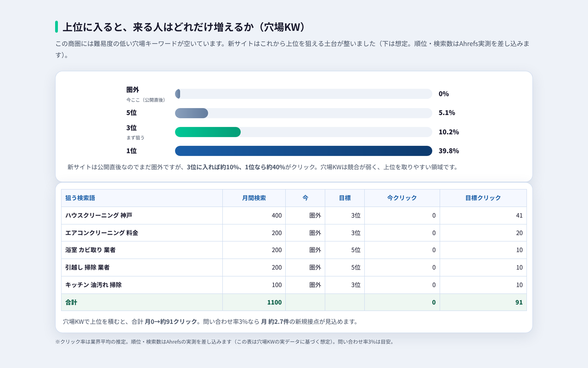Viewport: 588px width, 368px height.
Task: Click the 今ここ(公開直後)sublabel
Action: point(146,100)
